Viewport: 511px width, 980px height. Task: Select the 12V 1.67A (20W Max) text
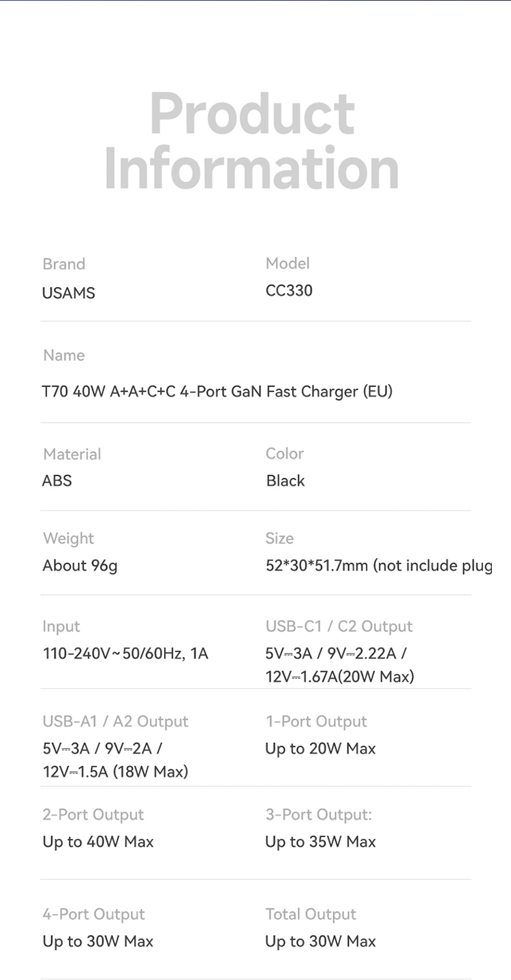point(339,677)
